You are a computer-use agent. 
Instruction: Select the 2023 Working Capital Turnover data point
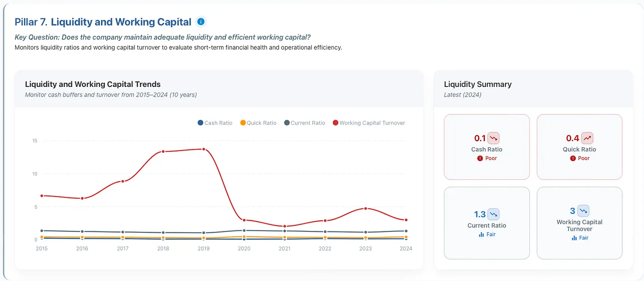pyautogui.click(x=365, y=208)
